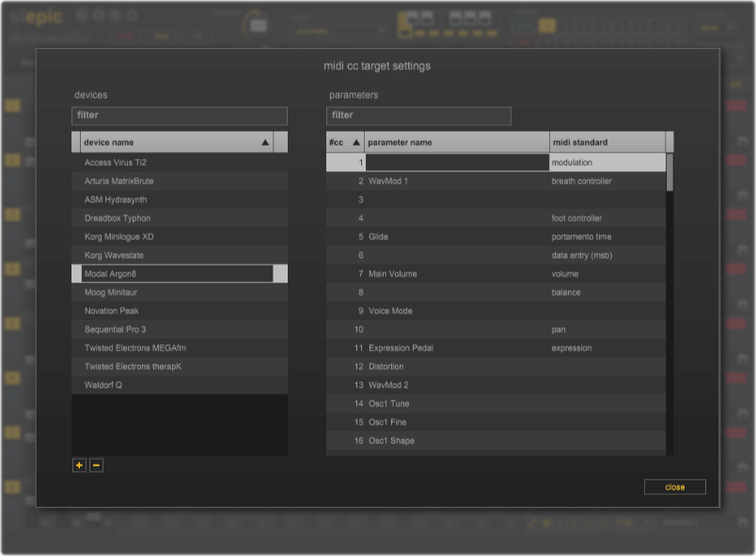The height and width of the screenshot is (556, 756).
Task: Toggle sort order arrow on device name column
Action: click(x=265, y=142)
